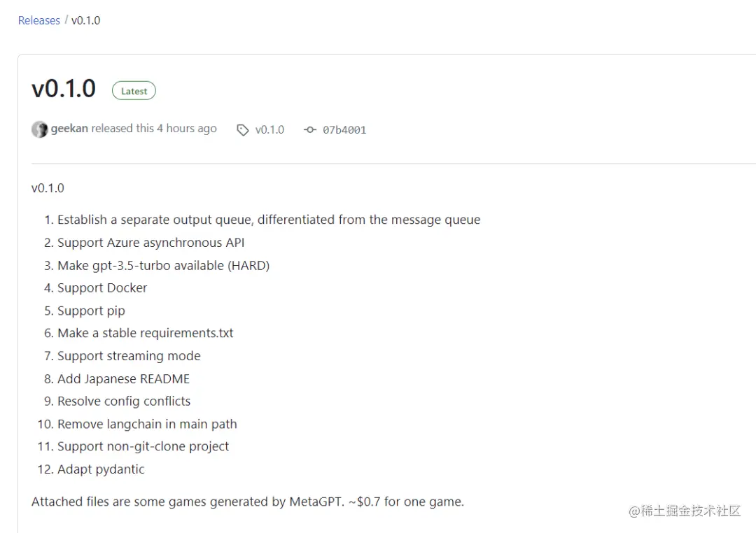The height and width of the screenshot is (533, 756).
Task: Open the v0.1.0 tag link
Action: pos(269,129)
